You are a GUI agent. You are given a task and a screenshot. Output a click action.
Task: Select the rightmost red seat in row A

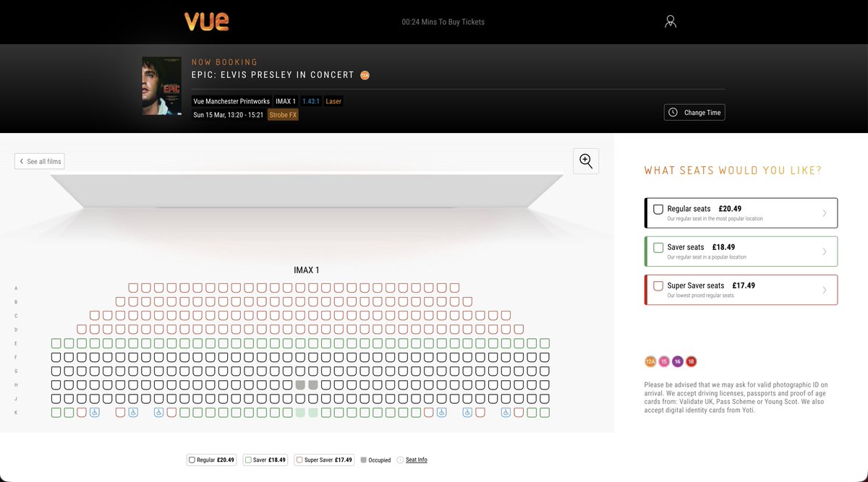coord(454,288)
